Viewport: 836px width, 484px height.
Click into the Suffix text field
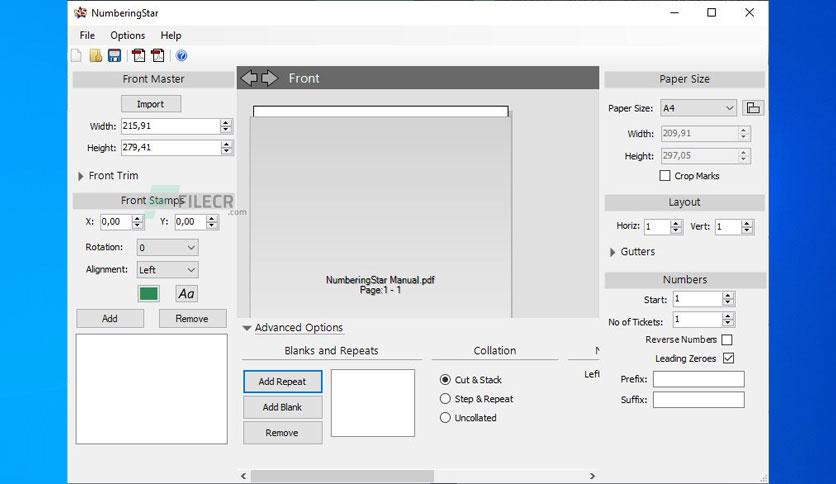[698, 400]
